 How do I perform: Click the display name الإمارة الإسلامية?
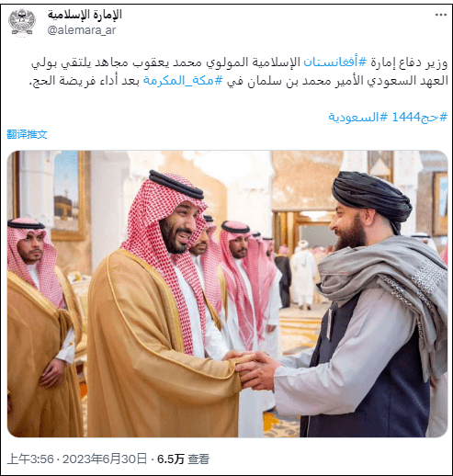(85, 15)
